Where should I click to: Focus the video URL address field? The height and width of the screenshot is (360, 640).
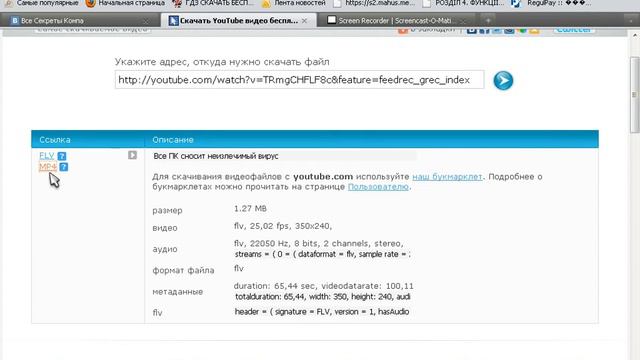pyautogui.click(x=300, y=80)
